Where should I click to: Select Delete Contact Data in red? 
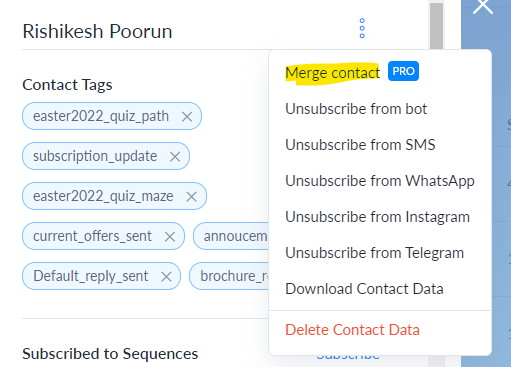[352, 330]
